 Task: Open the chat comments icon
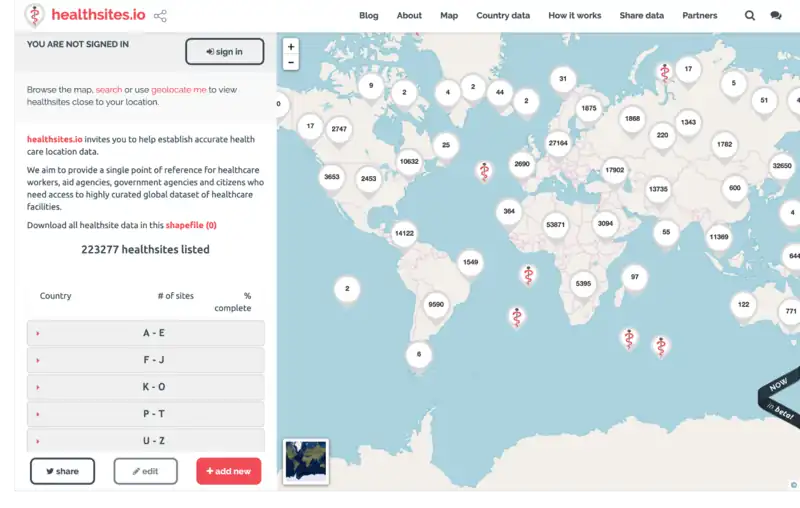click(776, 16)
